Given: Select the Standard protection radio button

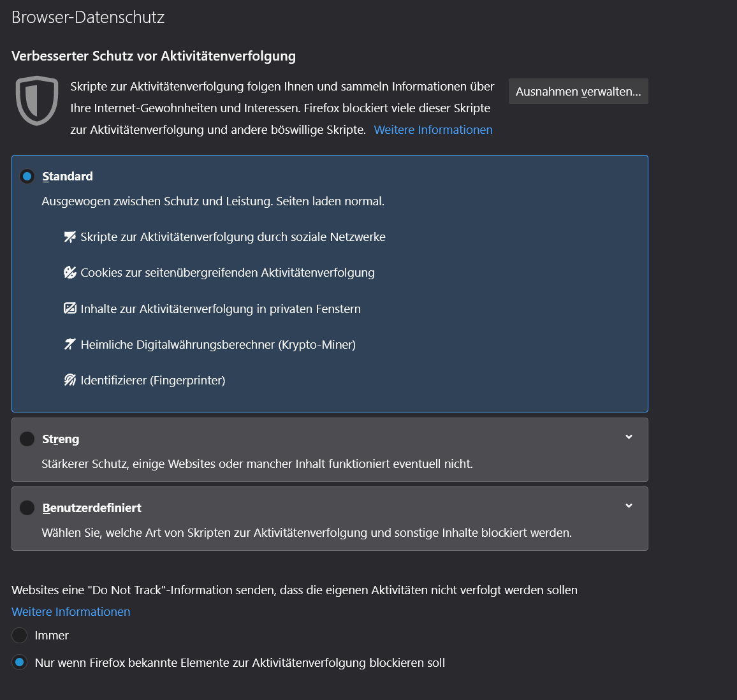Looking at the screenshot, I should pos(27,176).
